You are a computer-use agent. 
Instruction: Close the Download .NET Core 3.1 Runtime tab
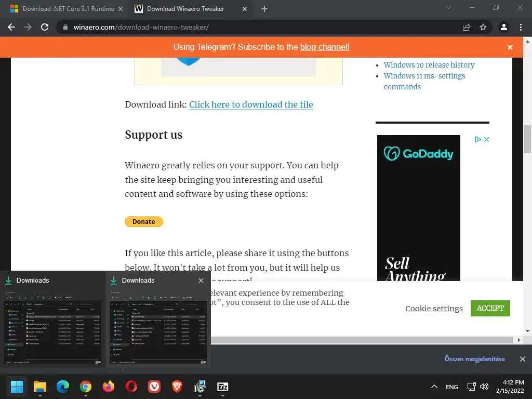(121, 9)
